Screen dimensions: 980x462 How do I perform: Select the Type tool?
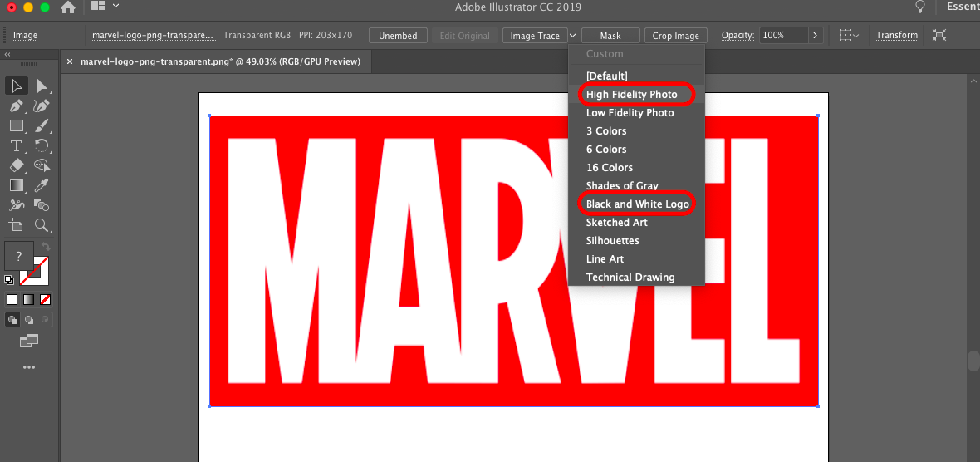click(x=17, y=145)
